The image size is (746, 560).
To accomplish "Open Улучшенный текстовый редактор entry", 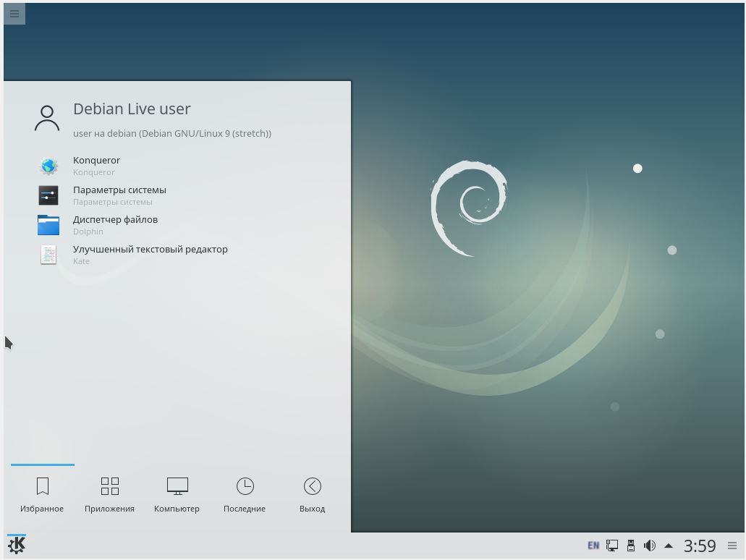I will (x=177, y=255).
